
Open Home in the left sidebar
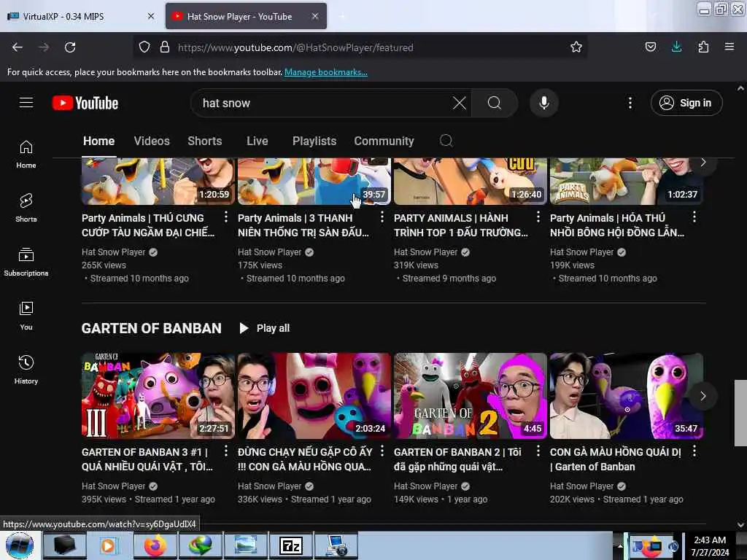26,155
